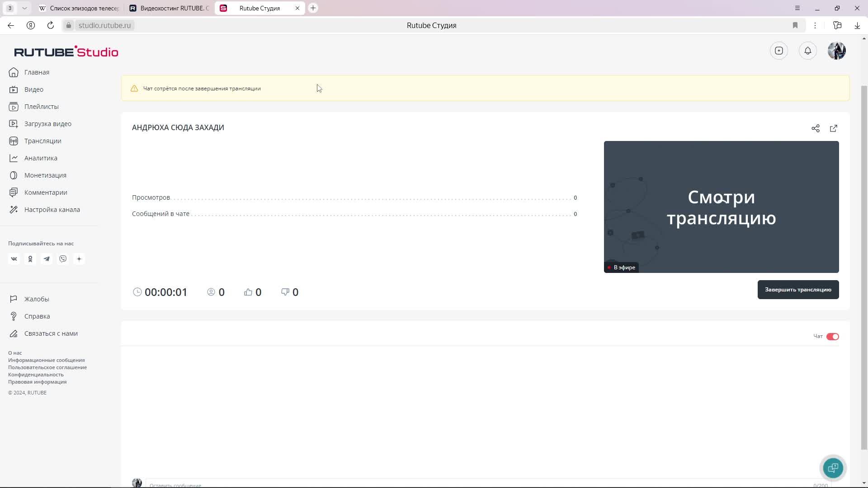Expand the tab list dropdown arrow
This screenshot has height=488, width=868.
pos(24,8)
